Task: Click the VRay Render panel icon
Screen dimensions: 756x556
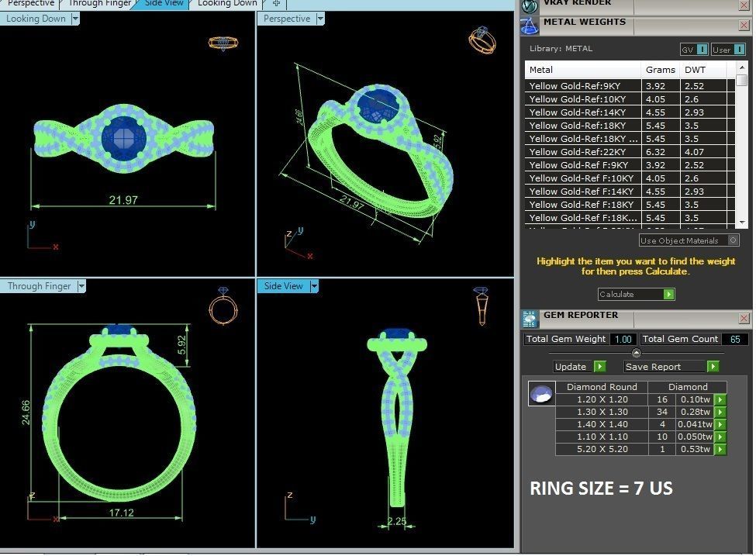Action: click(x=530, y=5)
